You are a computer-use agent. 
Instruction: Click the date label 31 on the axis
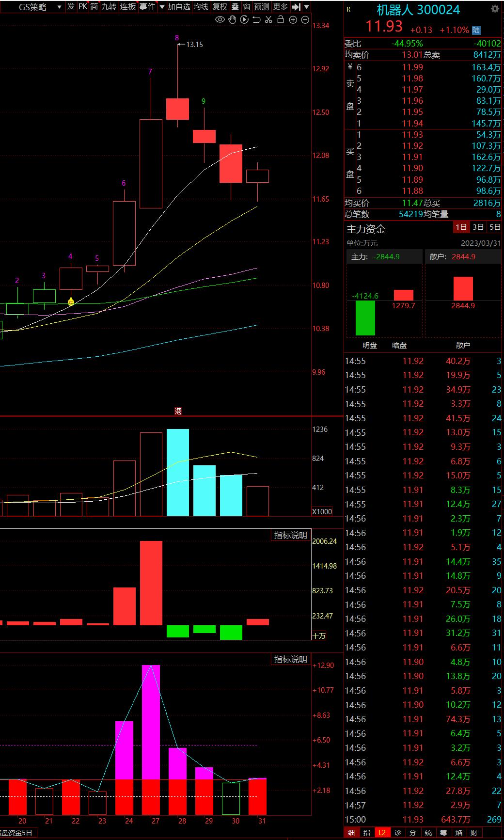pyautogui.click(x=262, y=821)
